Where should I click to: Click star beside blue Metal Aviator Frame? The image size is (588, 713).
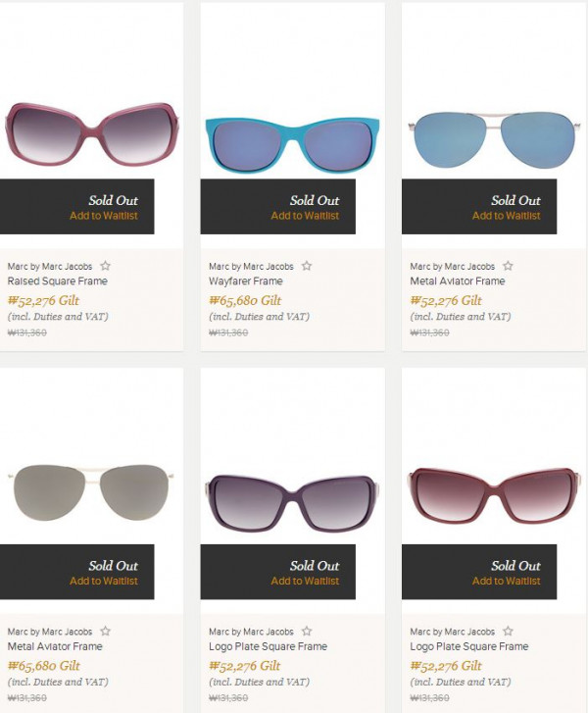tap(508, 266)
